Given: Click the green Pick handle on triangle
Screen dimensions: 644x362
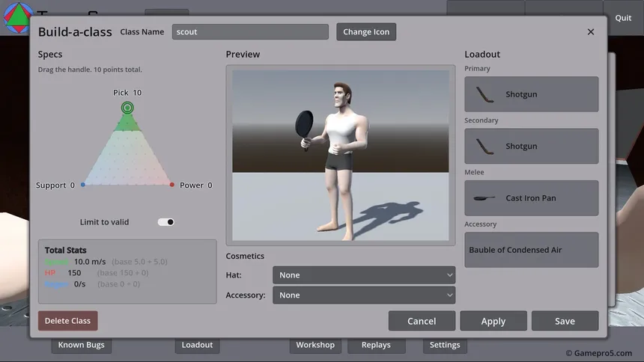Looking at the screenshot, I should pos(127,108).
